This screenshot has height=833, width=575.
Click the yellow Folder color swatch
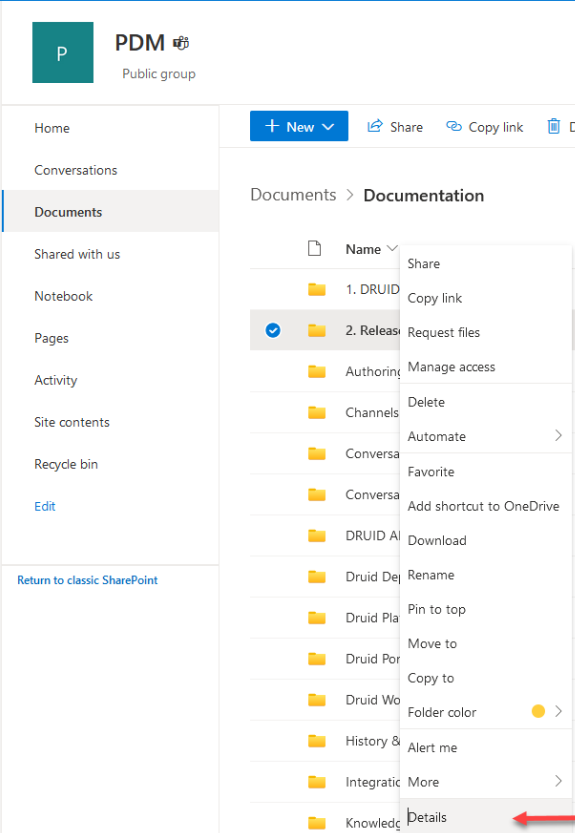point(538,711)
